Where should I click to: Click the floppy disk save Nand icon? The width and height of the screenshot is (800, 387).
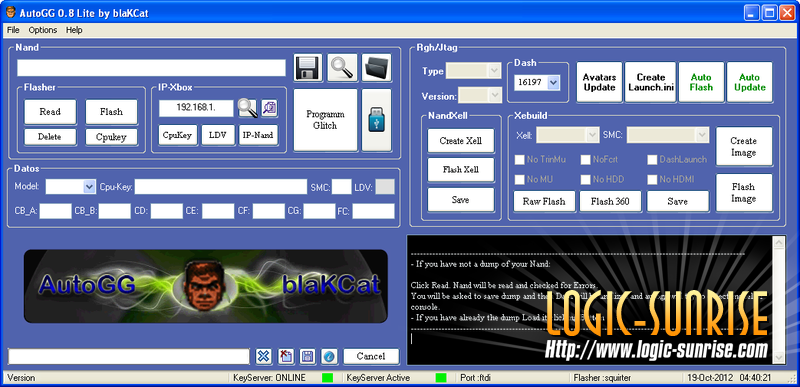click(308, 68)
